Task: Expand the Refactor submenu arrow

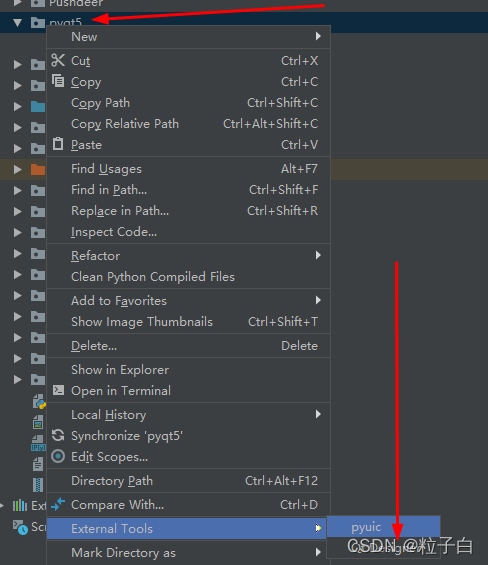Action: (x=318, y=255)
